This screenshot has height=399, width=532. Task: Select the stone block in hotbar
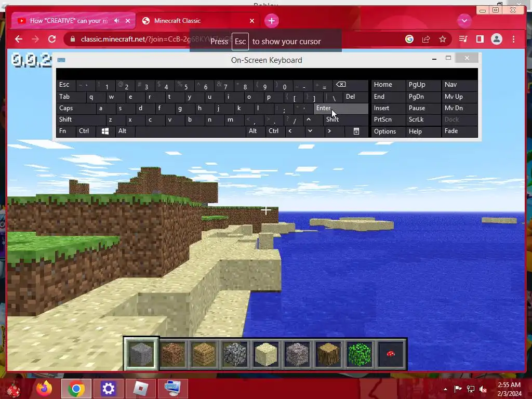(141, 354)
